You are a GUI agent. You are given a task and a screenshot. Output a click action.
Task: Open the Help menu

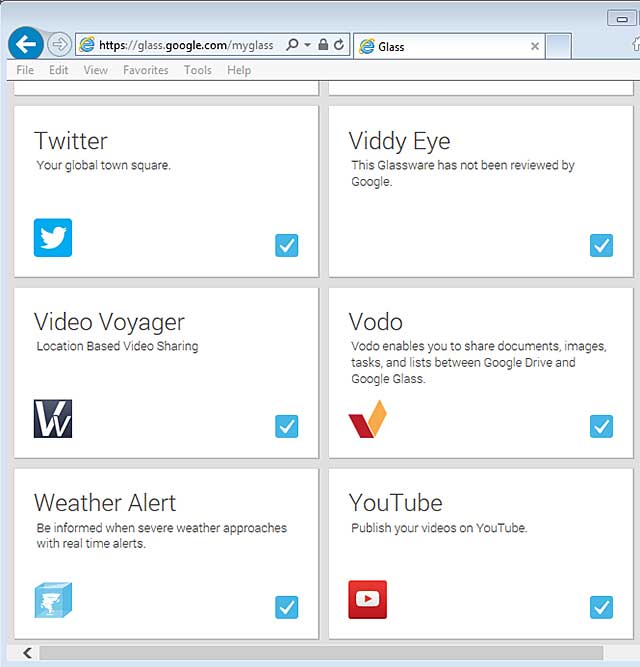(x=239, y=70)
